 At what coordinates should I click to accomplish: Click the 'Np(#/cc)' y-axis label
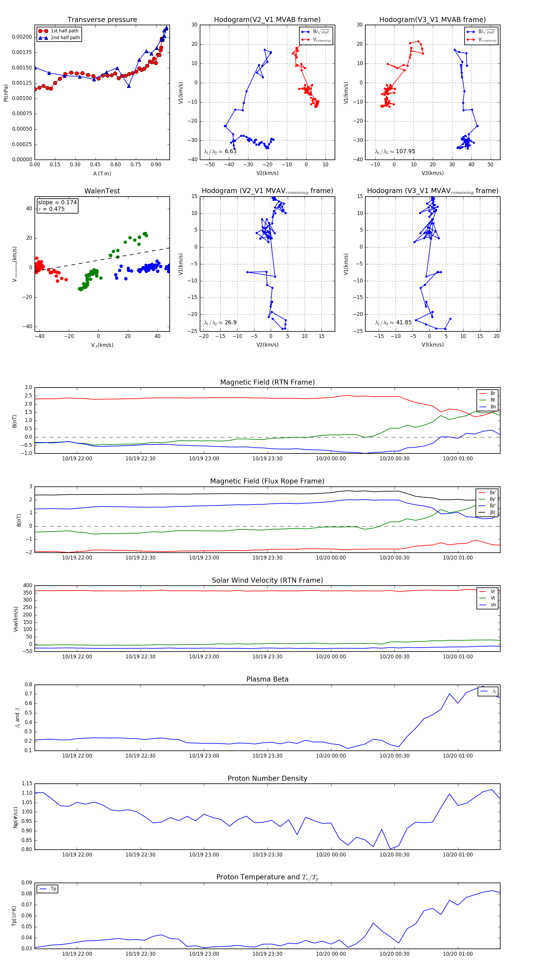pyautogui.click(x=16, y=817)
